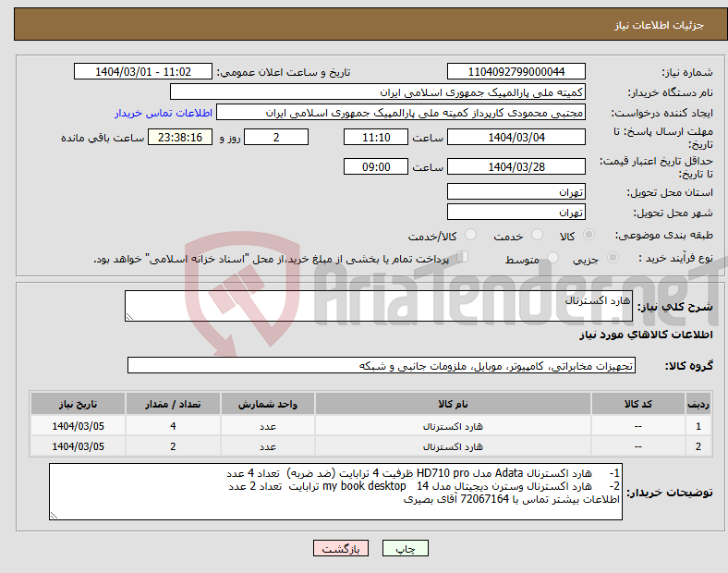This screenshot has width=728, height=573.
Task: Click the نام کالا column header
Action: coord(453,404)
